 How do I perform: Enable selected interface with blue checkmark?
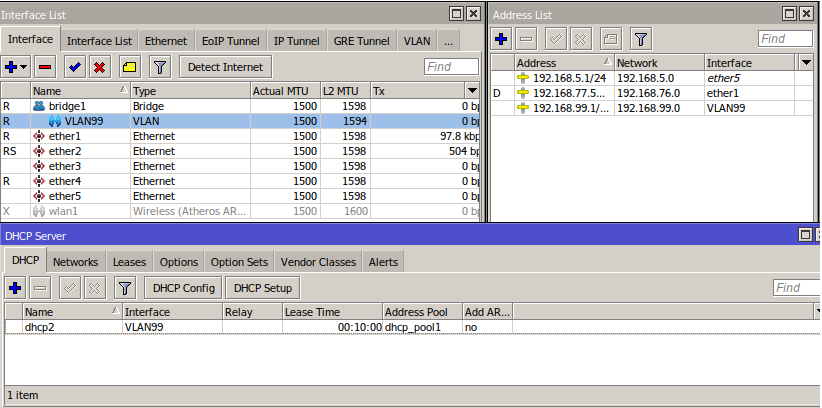tap(74, 67)
